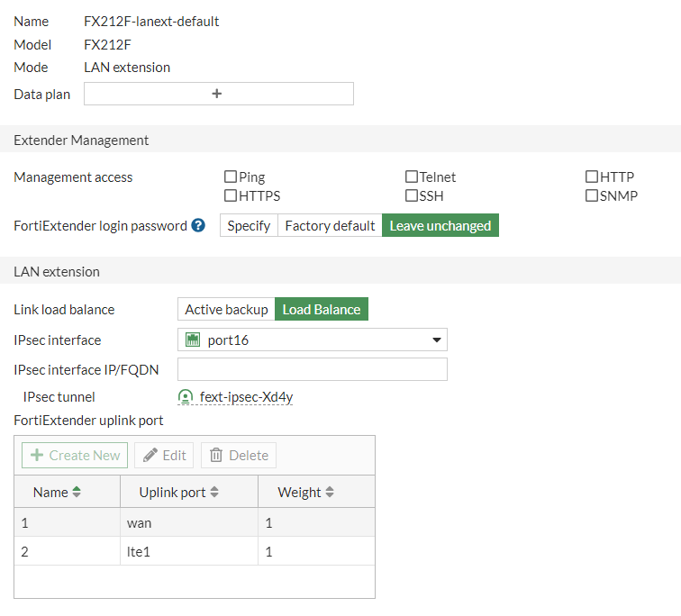Enable HTTPS management access

click(231, 195)
